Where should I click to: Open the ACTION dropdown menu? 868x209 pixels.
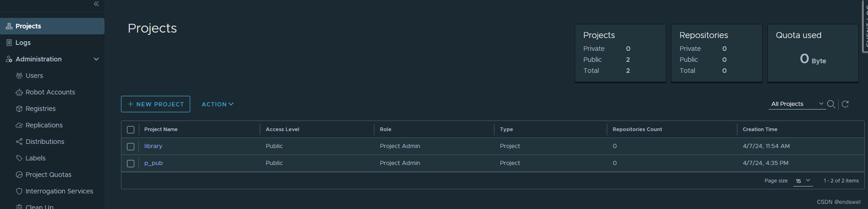tap(218, 104)
